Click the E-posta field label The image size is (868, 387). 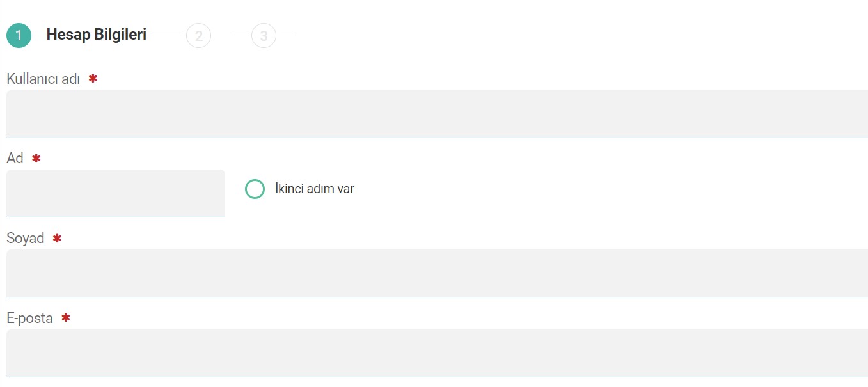tap(29, 318)
